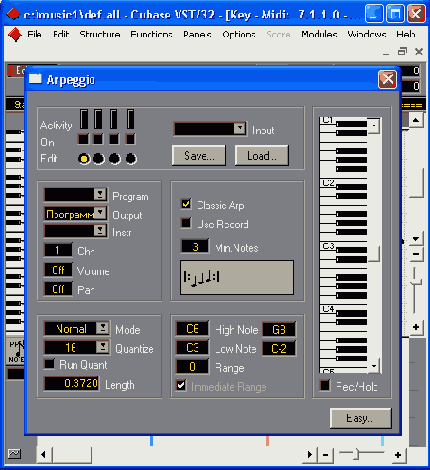
Task: Open the Quantize dropdown showing 16
Action: click(x=103, y=347)
